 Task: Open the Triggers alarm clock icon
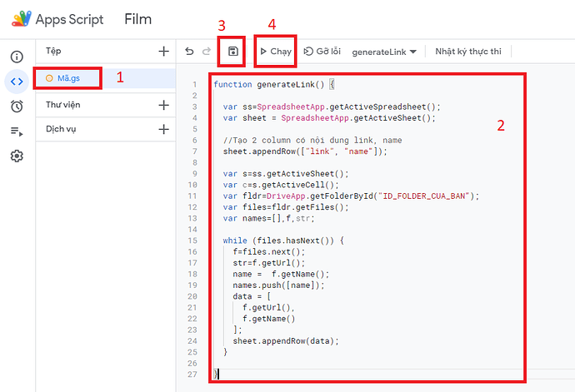[x=17, y=106]
